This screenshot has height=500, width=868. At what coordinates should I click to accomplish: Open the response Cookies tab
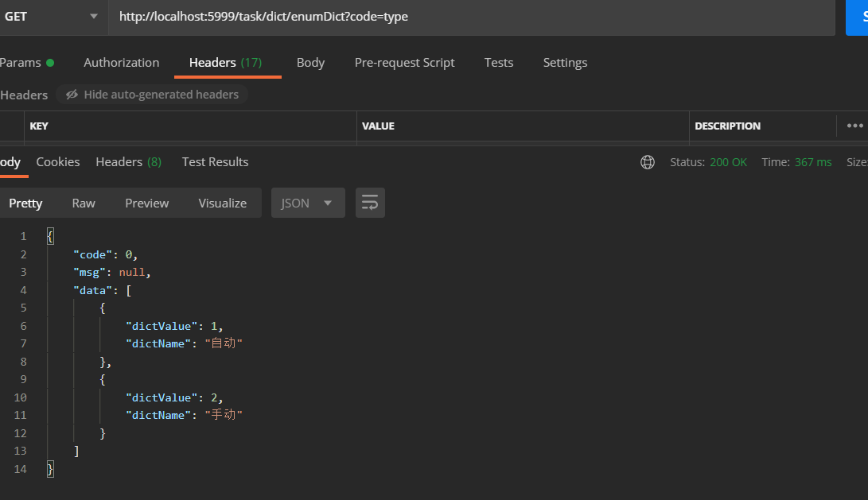click(x=58, y=162)
